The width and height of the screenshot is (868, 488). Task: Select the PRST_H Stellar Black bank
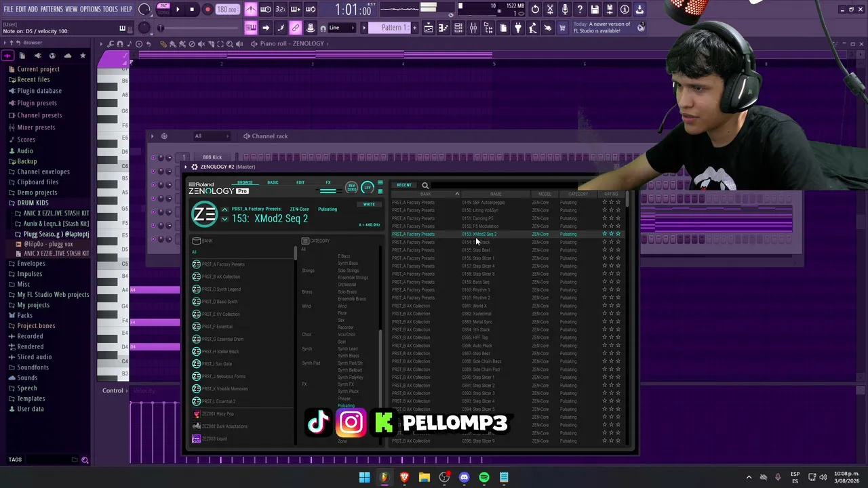(x=220, y=352)
